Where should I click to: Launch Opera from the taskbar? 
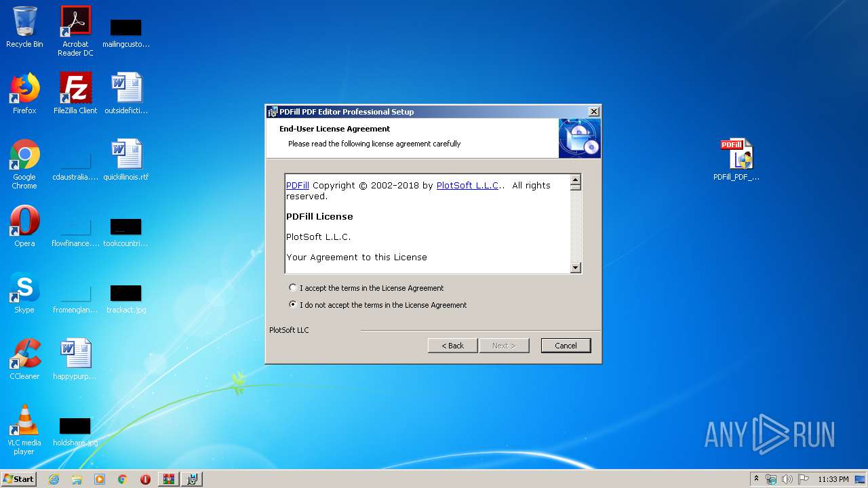point(145,479)
